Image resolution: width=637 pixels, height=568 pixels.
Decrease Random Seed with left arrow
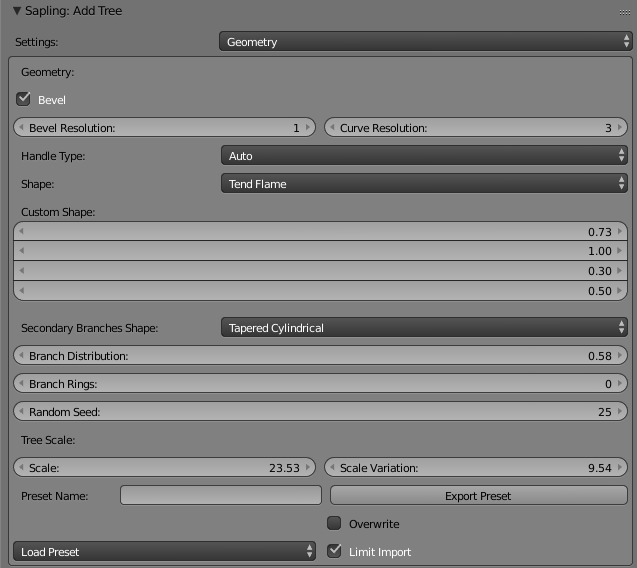coord(22,411)
